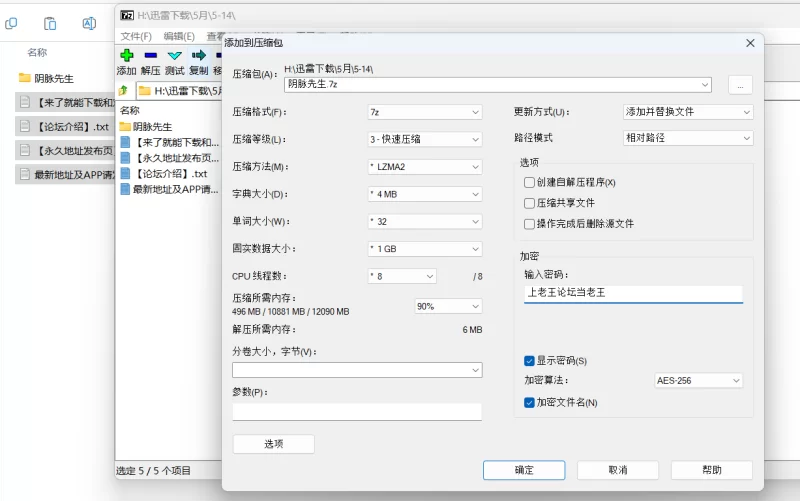800x501 pixels.
Task: Open 单词大小 dropdown showing 32
Action: click(x=424, y=221)
